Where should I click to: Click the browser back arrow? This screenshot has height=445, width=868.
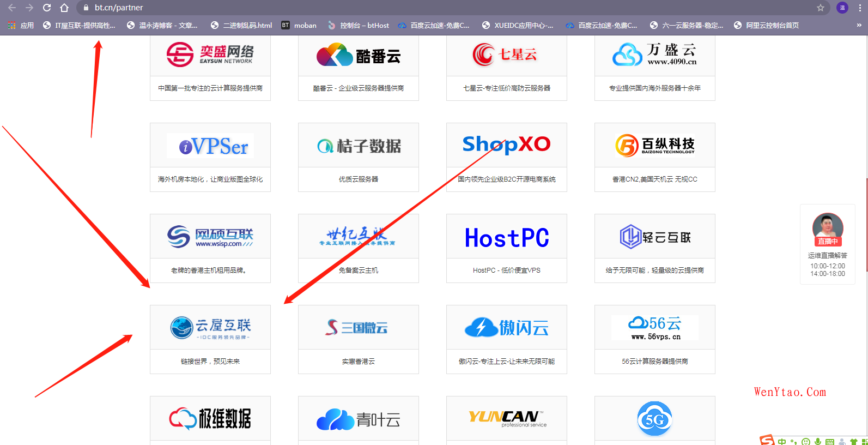click(12, 8)
